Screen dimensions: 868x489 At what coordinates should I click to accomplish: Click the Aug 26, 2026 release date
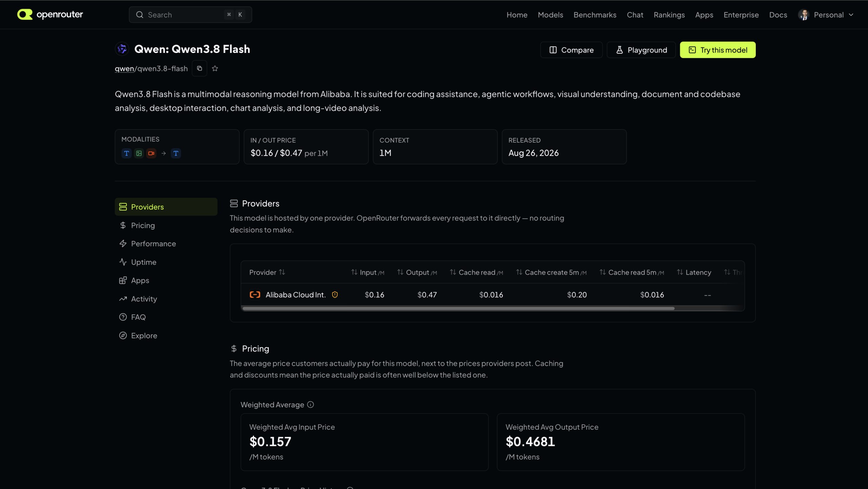(533, 153)
